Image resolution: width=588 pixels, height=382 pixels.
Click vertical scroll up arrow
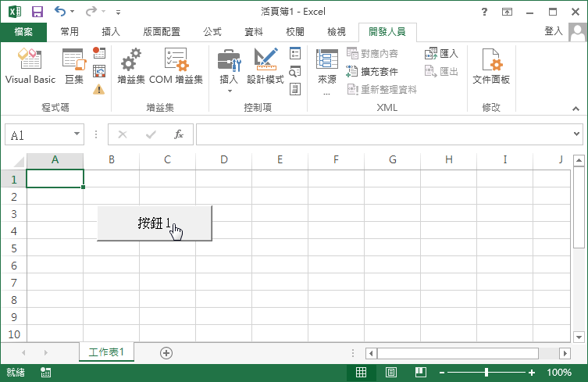pyautogui.click(x=579, y=161)
